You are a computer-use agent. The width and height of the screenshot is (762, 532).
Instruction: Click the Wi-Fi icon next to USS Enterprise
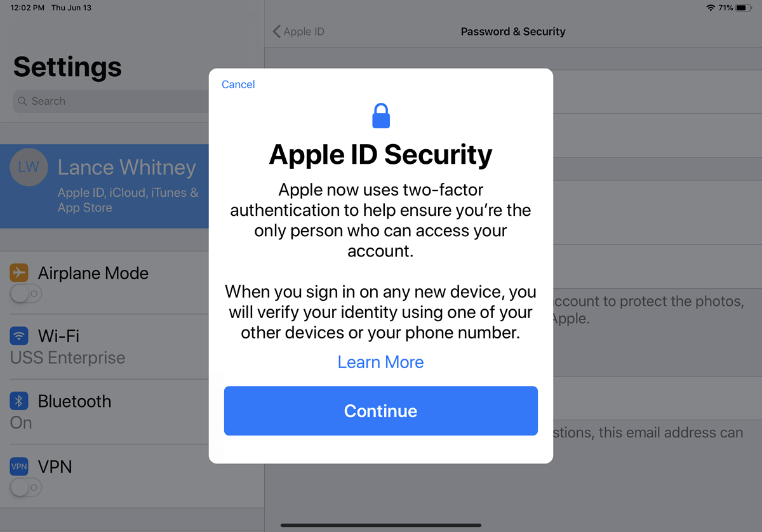(x=20, y=336)
